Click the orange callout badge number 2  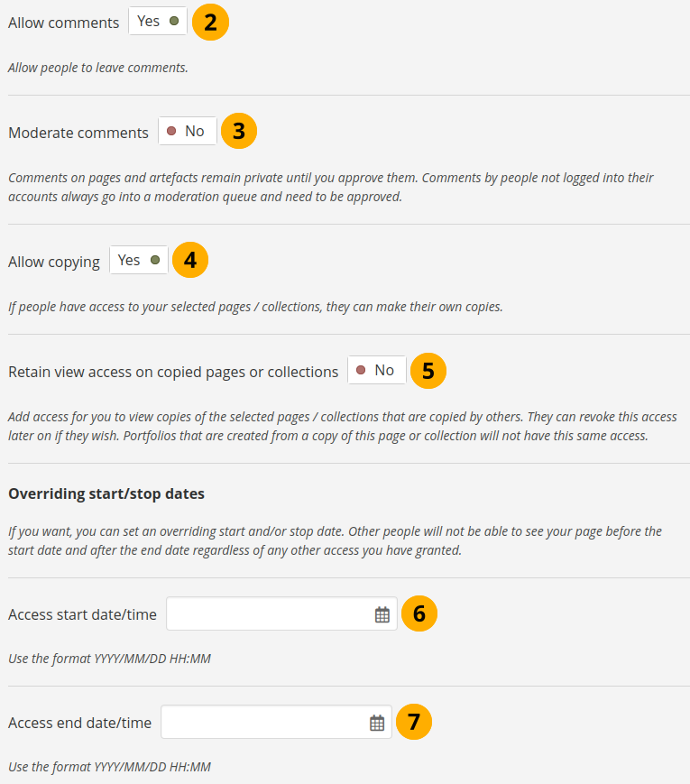pos(210,23)
